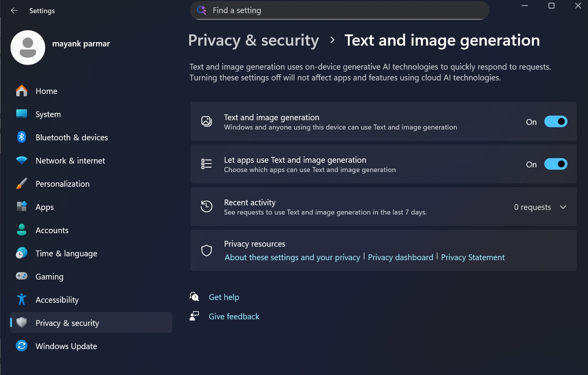This screenshot has height=375, width=588.
Task: Click the Apps icon in sidebar
Action: tap(22, 206)
